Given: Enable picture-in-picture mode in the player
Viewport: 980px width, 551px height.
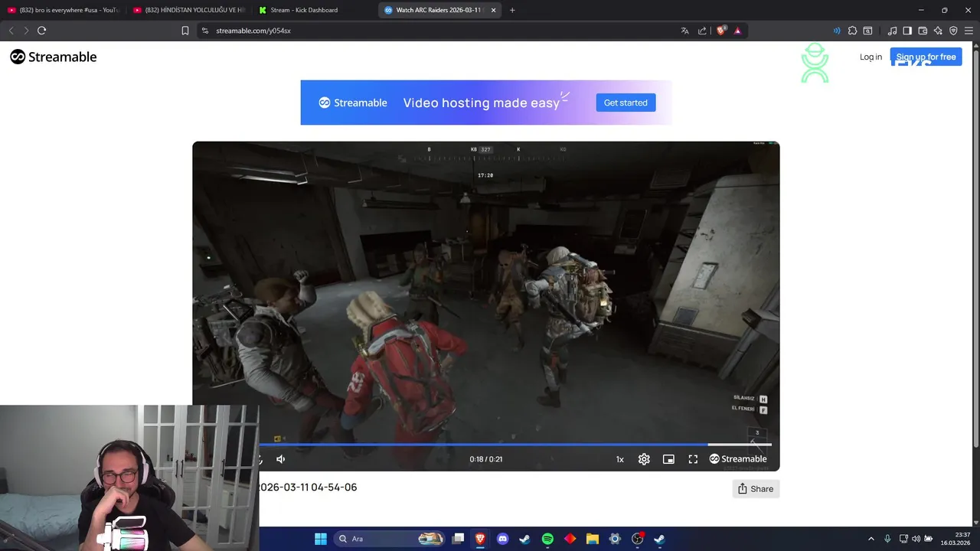Looking at the screenshot, I should (668, 459).
